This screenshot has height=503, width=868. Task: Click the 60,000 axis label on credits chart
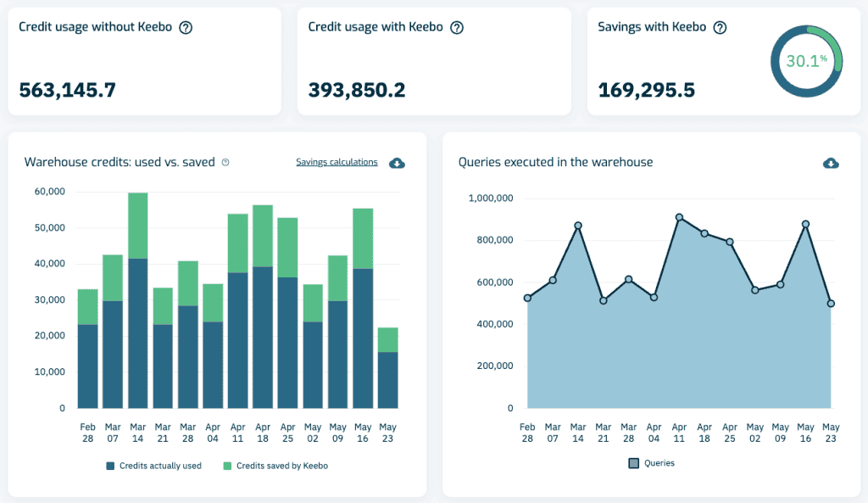pyautogui.click(x=50, y=192)
